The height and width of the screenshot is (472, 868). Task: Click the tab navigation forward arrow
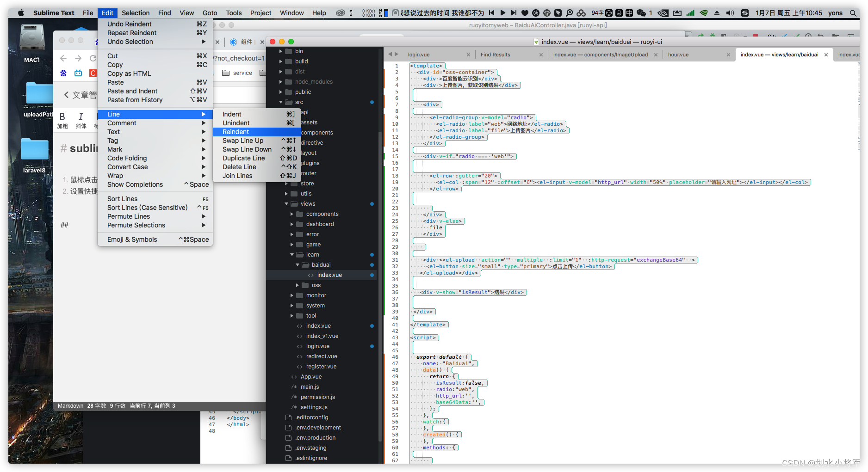tap(397, 54)
